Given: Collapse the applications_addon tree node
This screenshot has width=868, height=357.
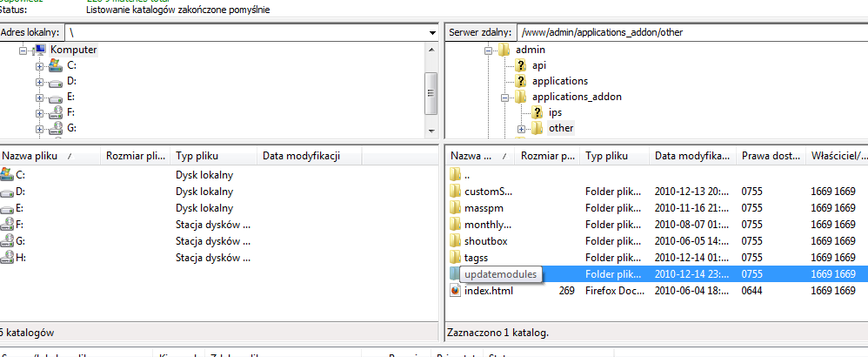Looking at the screenshot, I should click(504, 97).
